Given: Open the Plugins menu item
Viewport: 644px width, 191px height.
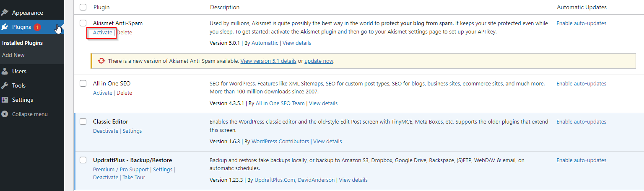Looking at the screenshot, I should click(32, 27).
